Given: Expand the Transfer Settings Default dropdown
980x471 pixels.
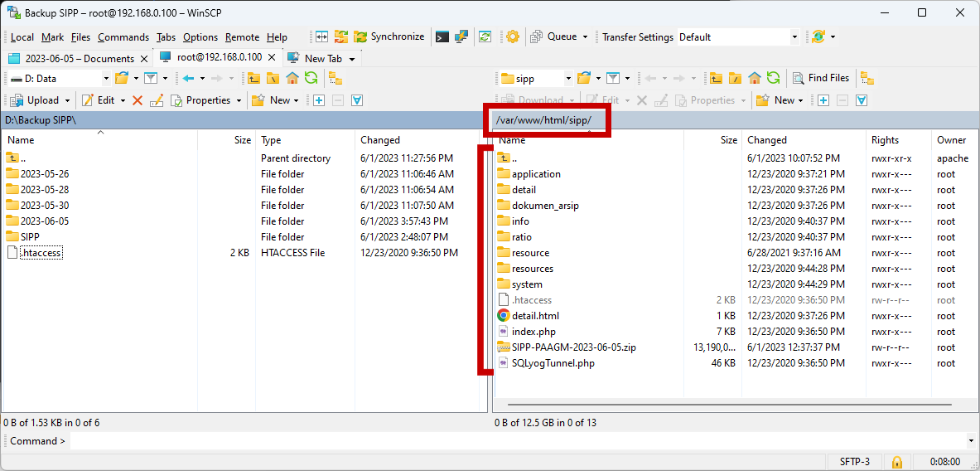Looking at the screenshot, I should click(x=794, y=37).
